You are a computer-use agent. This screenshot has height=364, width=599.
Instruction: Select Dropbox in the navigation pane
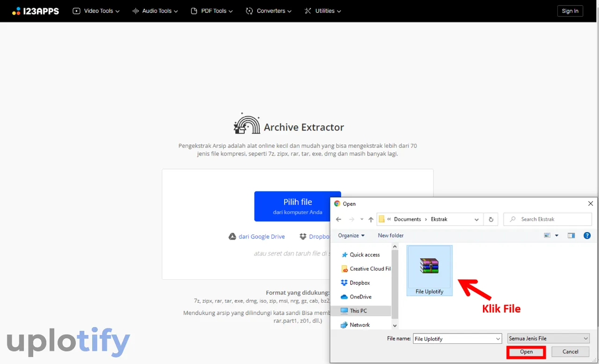click(360, 283)
